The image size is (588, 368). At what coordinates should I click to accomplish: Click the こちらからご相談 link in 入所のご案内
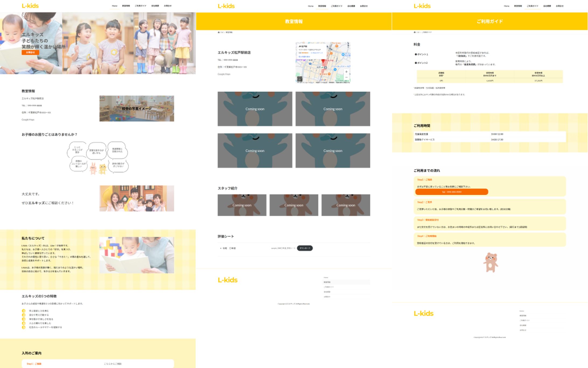(113, 364)
